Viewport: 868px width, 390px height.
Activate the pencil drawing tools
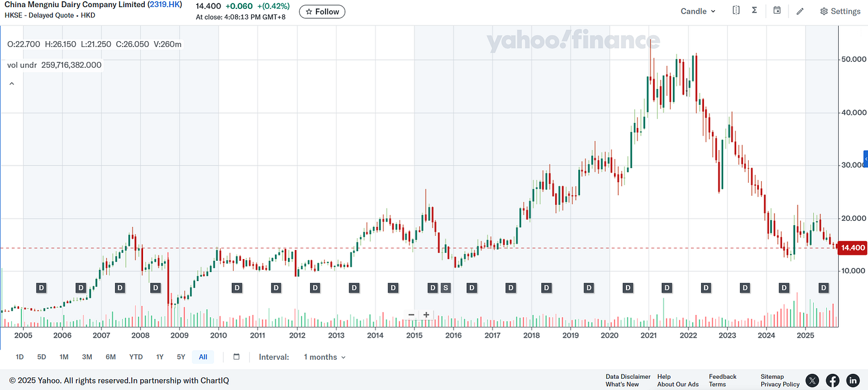pos(800,11)
